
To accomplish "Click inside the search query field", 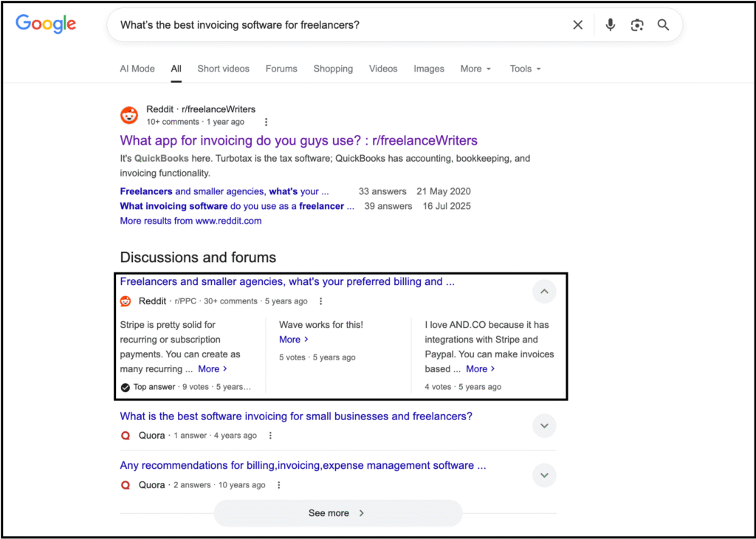I will [x=332, y=24].
